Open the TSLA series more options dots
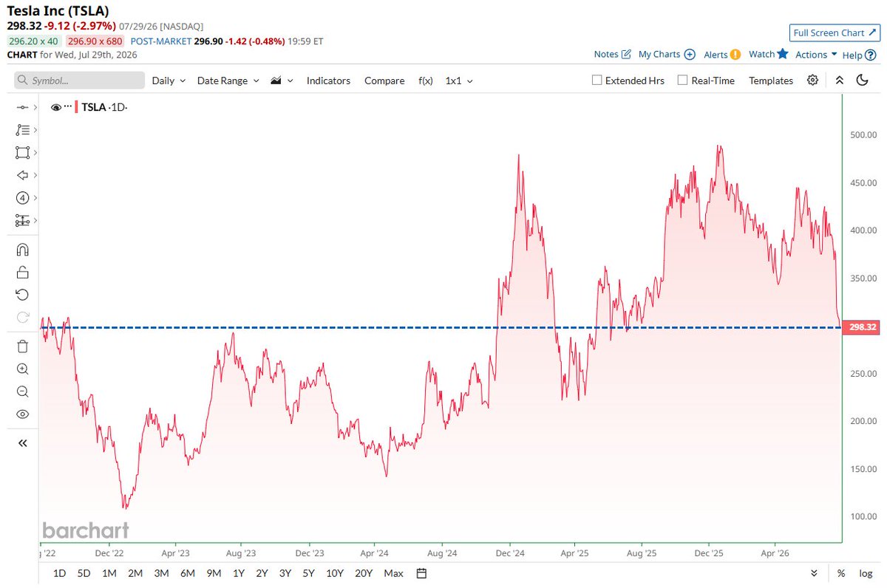Screen dimensions: 887x588 pyautogui.click(x=68, y=107)
